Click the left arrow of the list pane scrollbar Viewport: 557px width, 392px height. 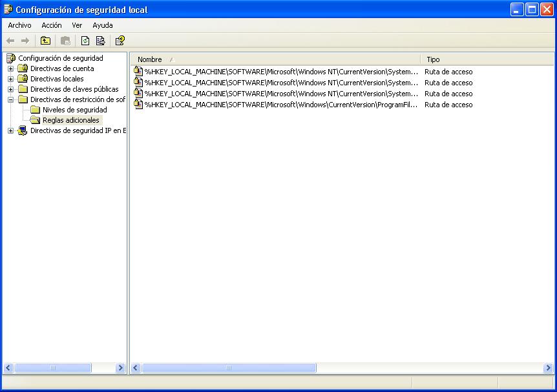135,368
